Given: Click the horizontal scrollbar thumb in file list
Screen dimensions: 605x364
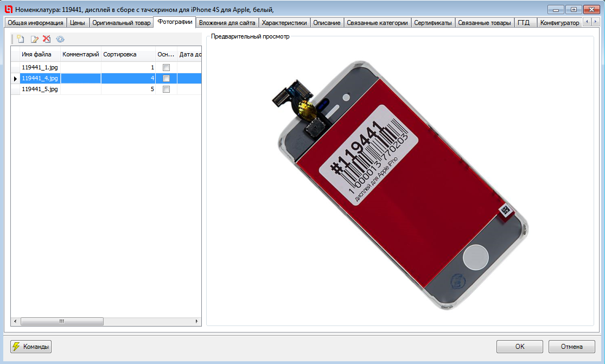Looking at the screenshot, I should (x=62, y=321).
